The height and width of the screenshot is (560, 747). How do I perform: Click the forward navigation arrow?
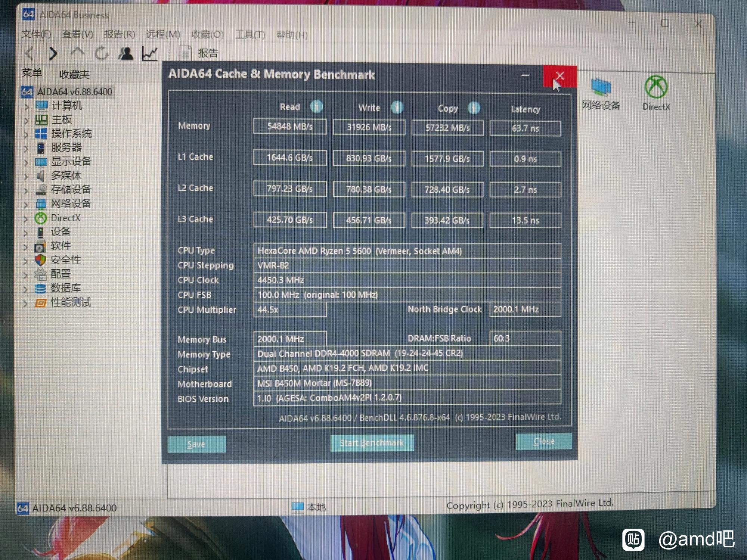click(53, 53)
